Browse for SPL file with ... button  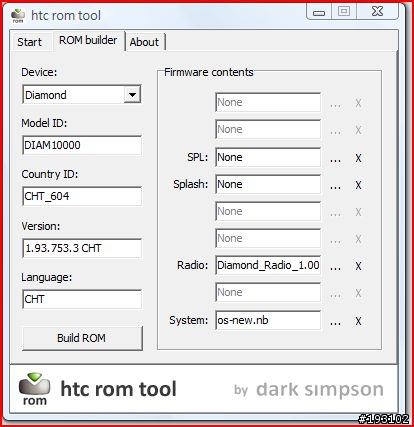335,159
